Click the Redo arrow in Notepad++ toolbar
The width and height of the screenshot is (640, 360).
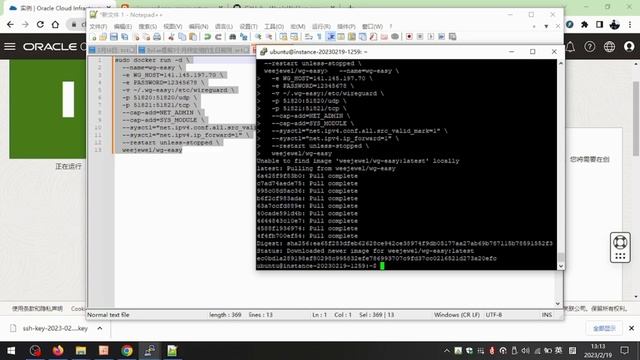218,37
